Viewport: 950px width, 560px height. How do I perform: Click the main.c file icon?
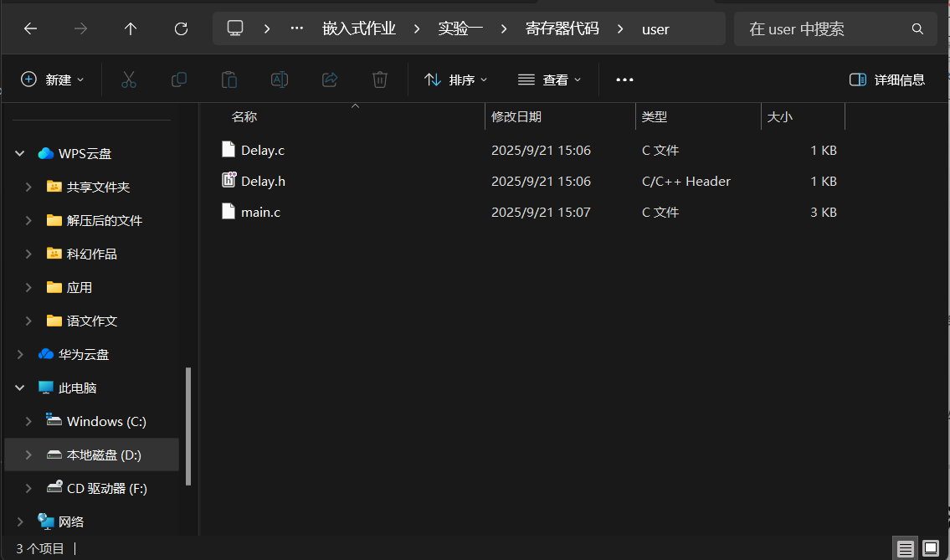229,211
